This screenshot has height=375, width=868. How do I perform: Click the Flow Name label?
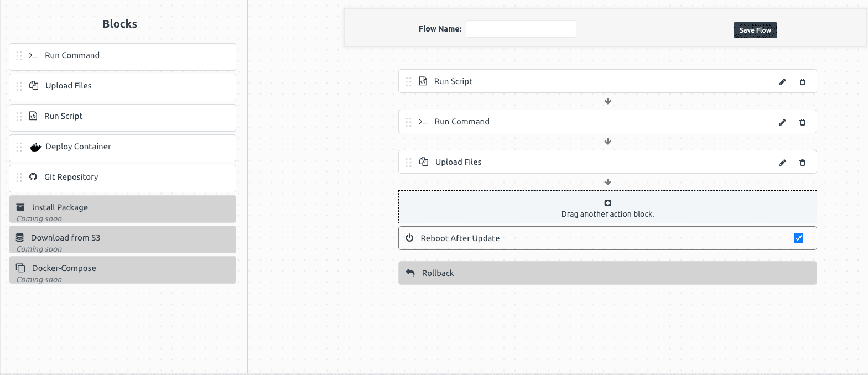click(440, 29)
